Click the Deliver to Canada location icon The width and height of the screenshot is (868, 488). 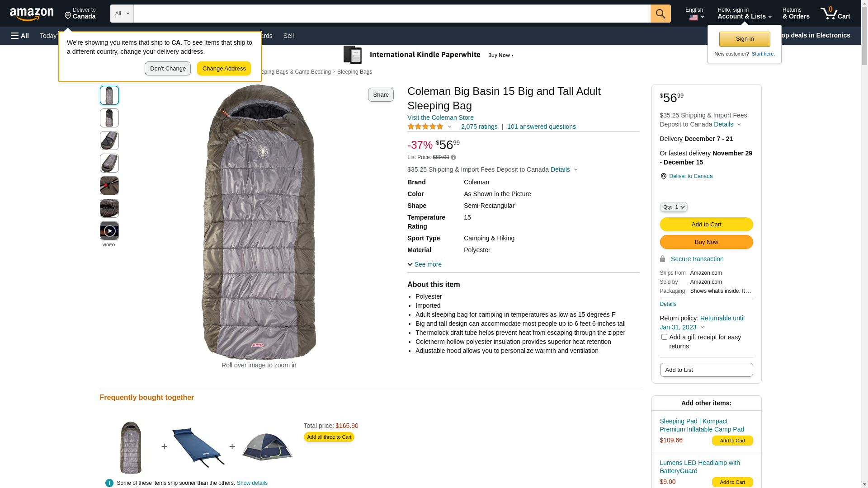tap(663, 176)
